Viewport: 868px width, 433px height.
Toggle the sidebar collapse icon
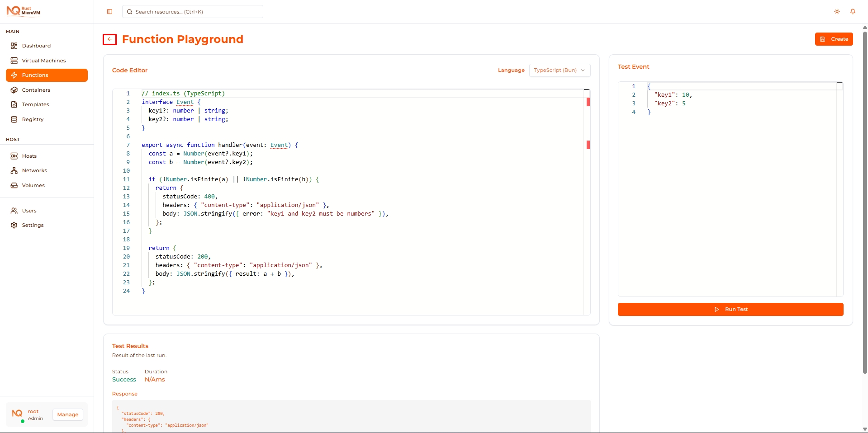pos(109,12)
